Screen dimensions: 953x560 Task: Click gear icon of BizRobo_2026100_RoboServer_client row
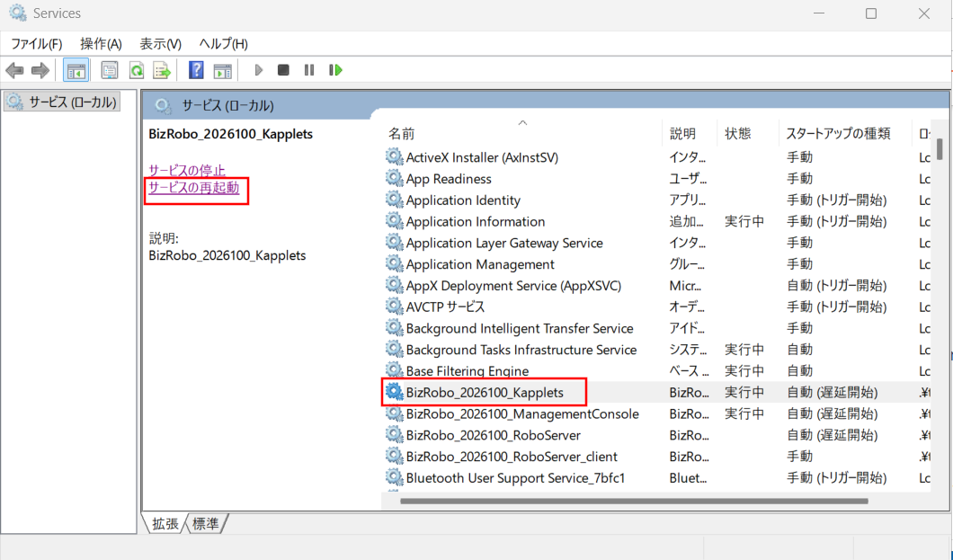click(x=395, y=456)
